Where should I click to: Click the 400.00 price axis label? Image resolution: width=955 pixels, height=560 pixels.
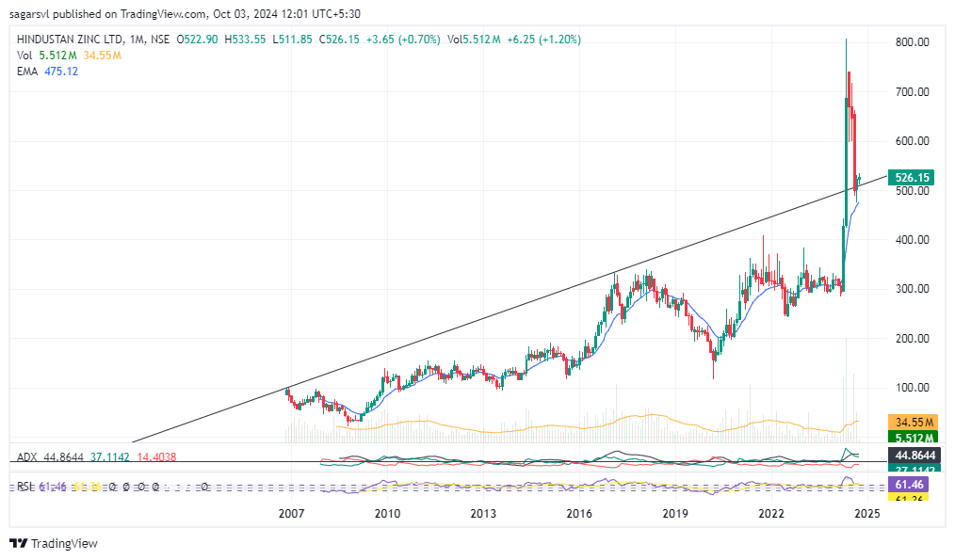click(912, 240)
